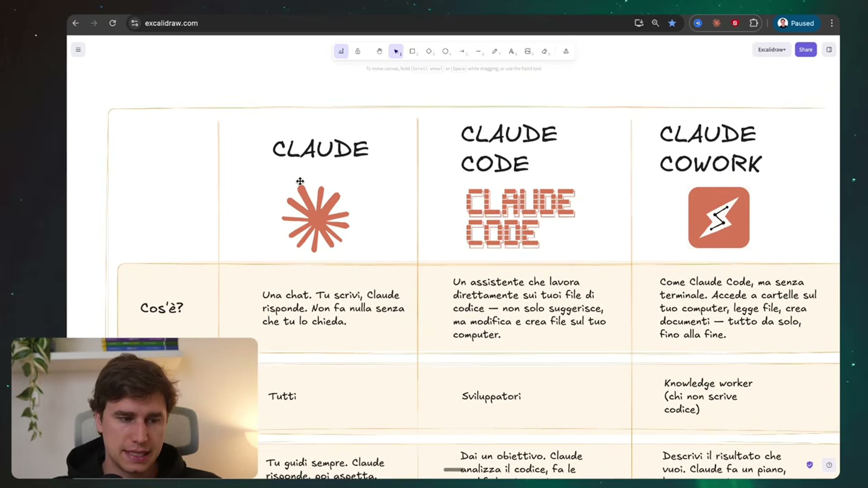Image resolution: width=868 pixels, height=488 pixels.
Task: Select the Diamond tool
Action: click(429, 51)
